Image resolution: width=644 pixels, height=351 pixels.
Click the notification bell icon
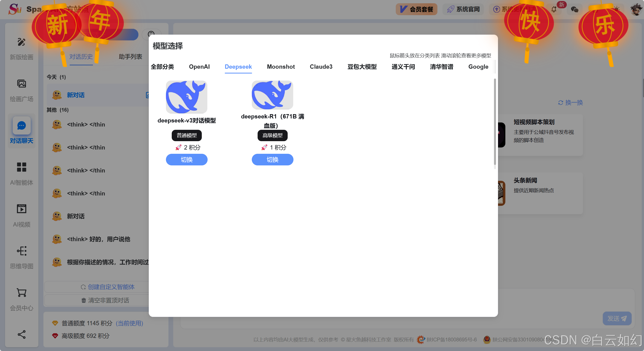554,10
